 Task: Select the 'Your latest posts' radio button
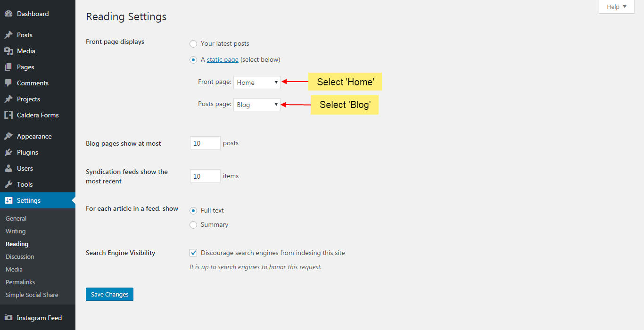pos(193,44)
